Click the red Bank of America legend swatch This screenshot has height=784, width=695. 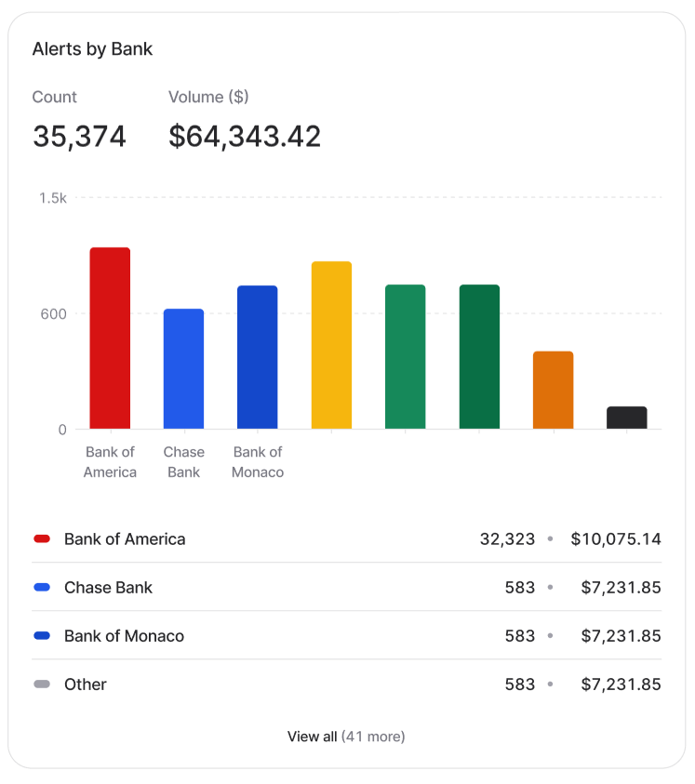coord(42,539)
